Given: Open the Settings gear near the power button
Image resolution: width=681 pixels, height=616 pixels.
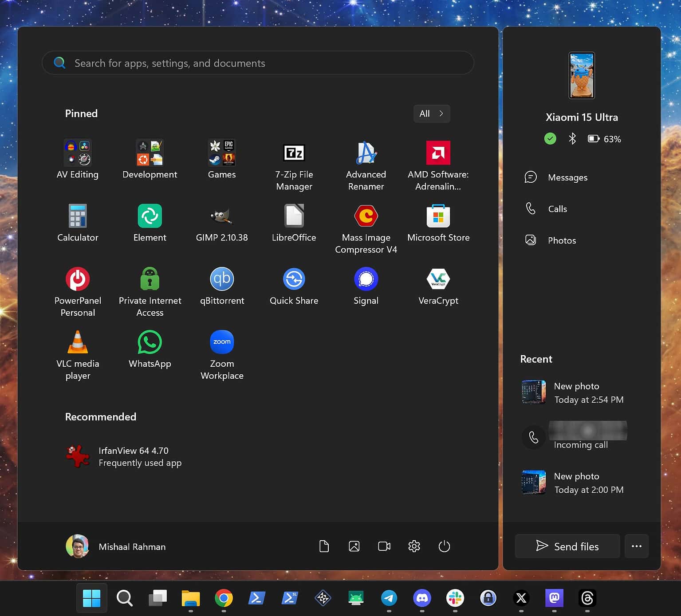Looking at the screenshot, I should point(414,546).
